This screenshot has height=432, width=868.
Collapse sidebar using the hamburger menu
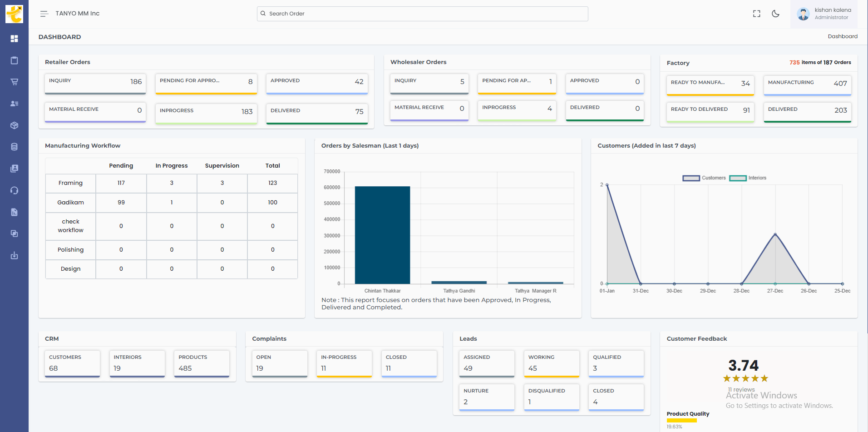coord(44,14)
